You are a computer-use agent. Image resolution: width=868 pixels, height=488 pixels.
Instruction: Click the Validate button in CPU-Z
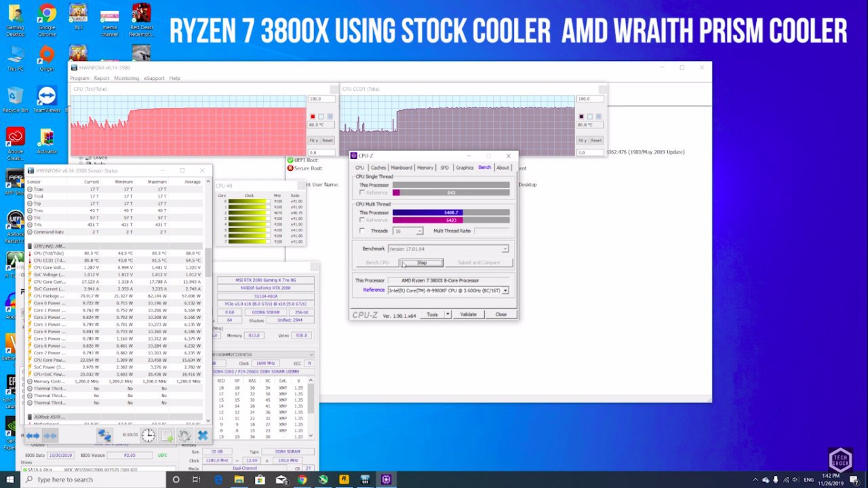[468, 314]
